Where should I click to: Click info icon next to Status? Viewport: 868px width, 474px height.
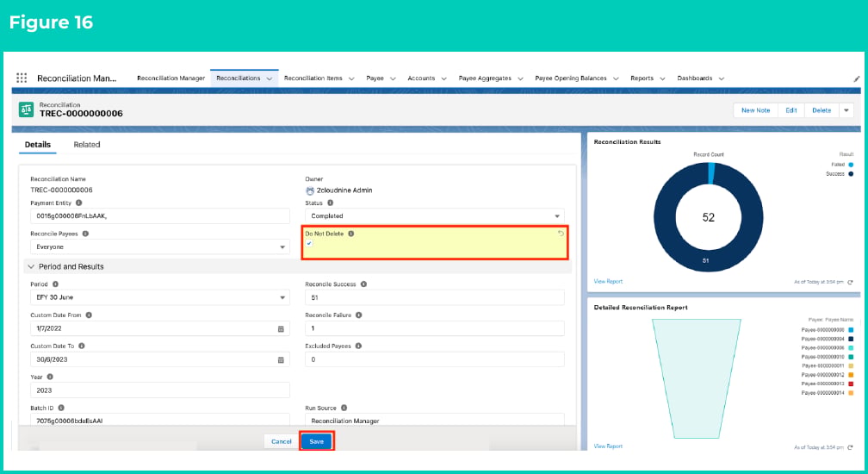[330, 203]
